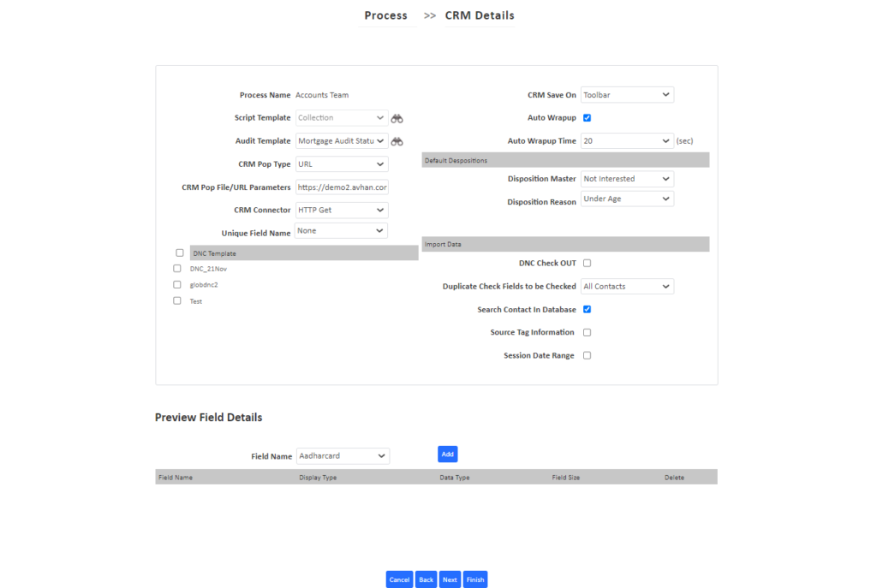Select the Test DNC template
This screenshot has height=588, width=877.
[x=177, y=300]
